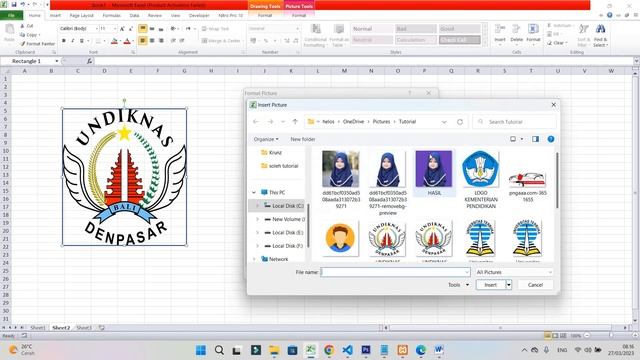Open the Insert ribbon tab
Viewport: 640px width, 360px height.
coord(55,16)
